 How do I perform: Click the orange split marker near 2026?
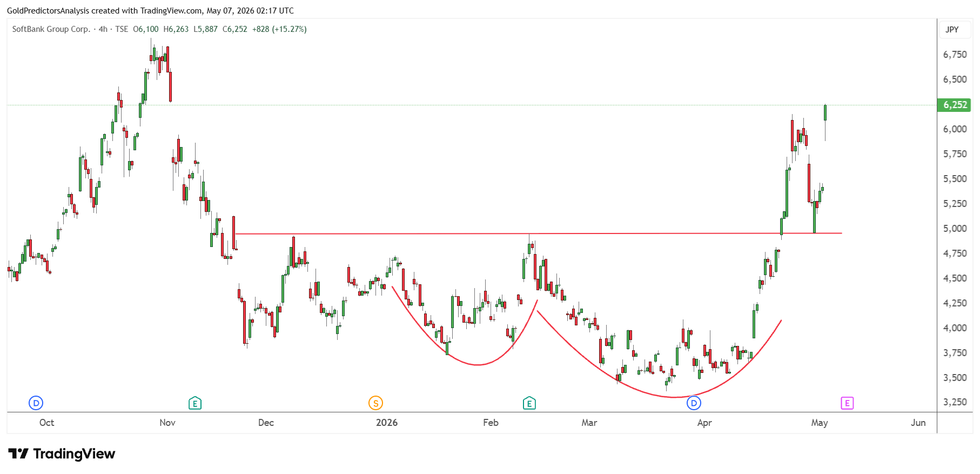coord(375,403)
